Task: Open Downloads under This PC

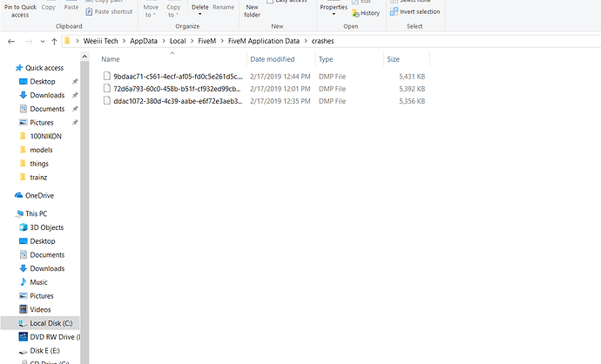Action: 47,268
